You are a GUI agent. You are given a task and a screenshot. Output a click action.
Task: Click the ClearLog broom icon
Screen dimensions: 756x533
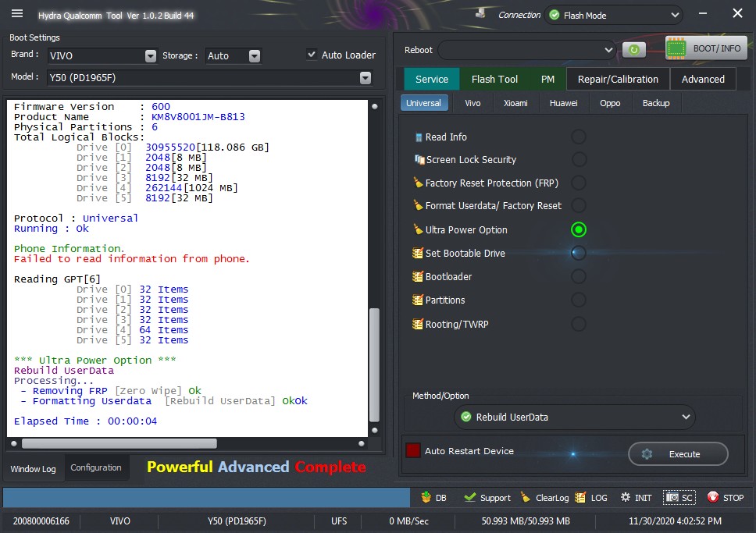click(526, 497)
